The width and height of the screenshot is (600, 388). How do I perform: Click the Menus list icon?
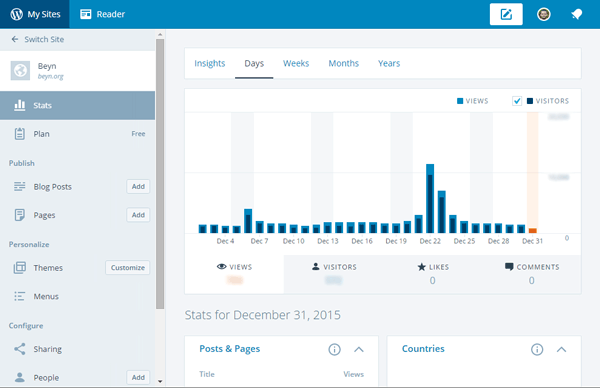[20, 296]
